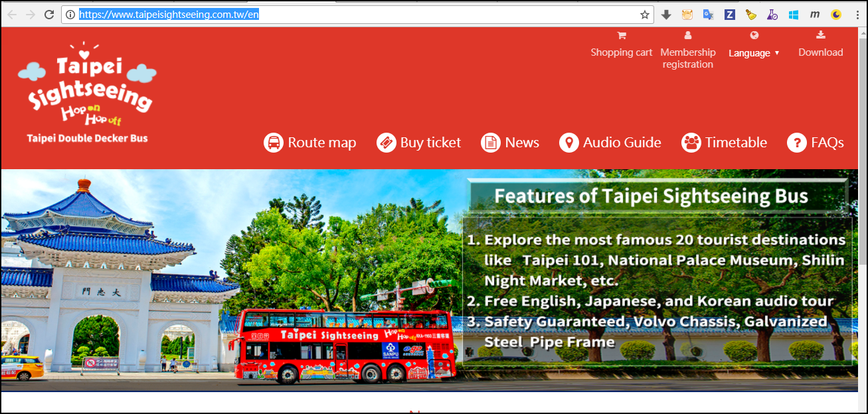Click the group icon beside Timetable
Image resolution: width=868 pixels, height=414 pixels.
click(x=691, y=143)
